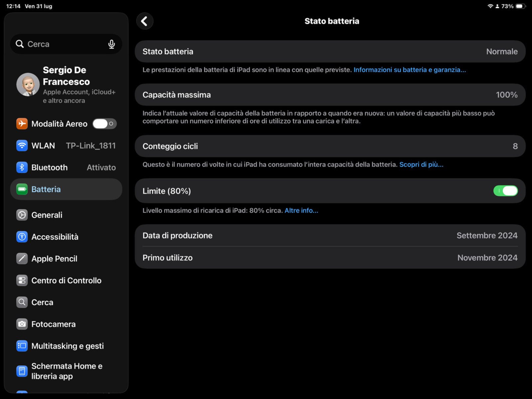Tap the Centro di Controllo icon
This screenshot has width=532, height=399.
click(x=22, y=281)
